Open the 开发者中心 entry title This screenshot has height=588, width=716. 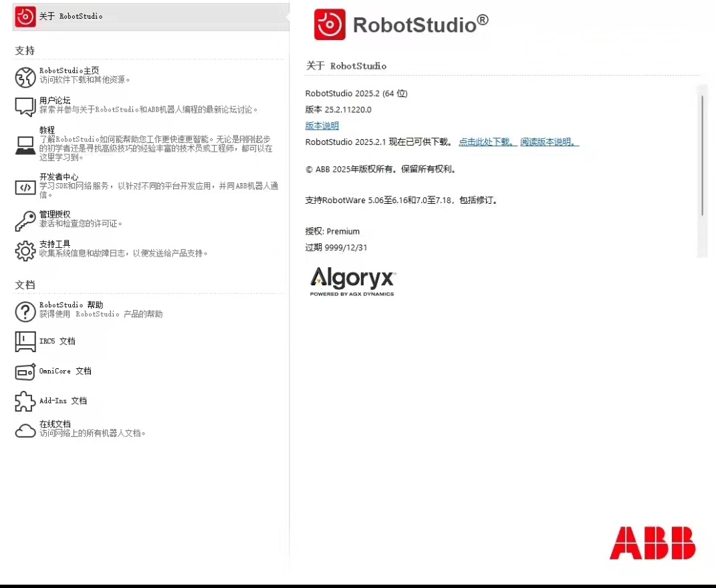pyautogui.click(x=59, y=176)
